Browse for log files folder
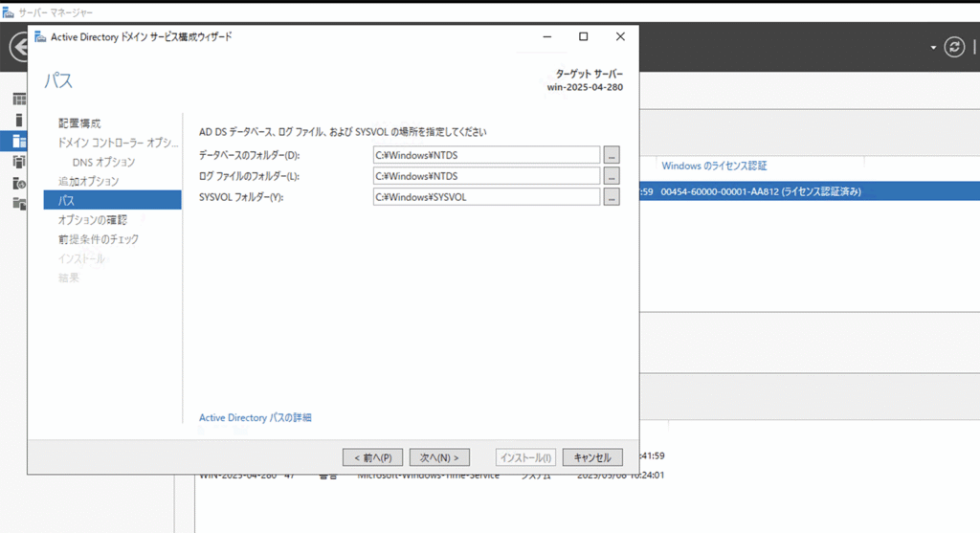Viewport: 980px width, 533px height. (612, 176)
